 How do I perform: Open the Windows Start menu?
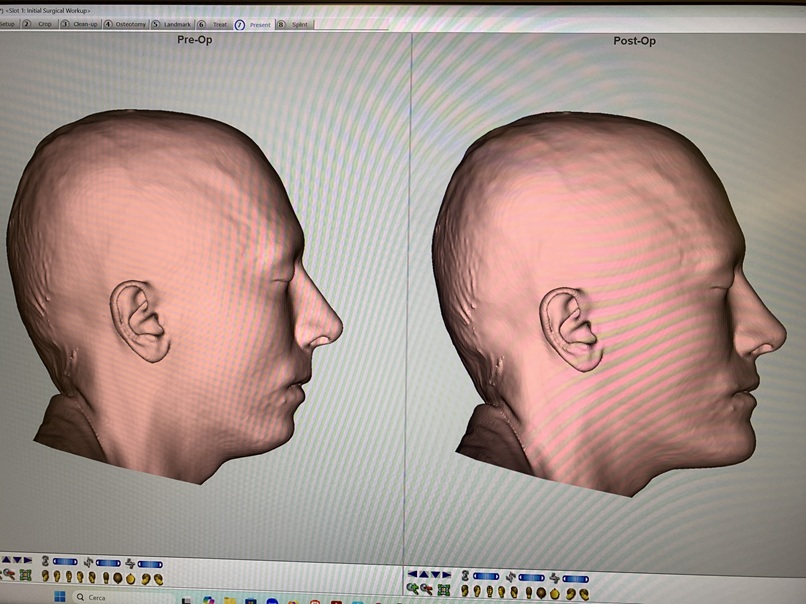click(60, 597)
